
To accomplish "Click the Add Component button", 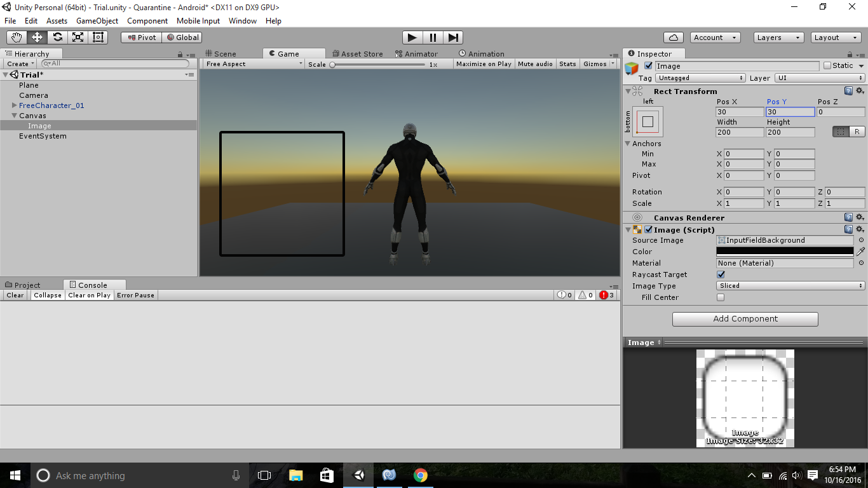I will [745, 319].
